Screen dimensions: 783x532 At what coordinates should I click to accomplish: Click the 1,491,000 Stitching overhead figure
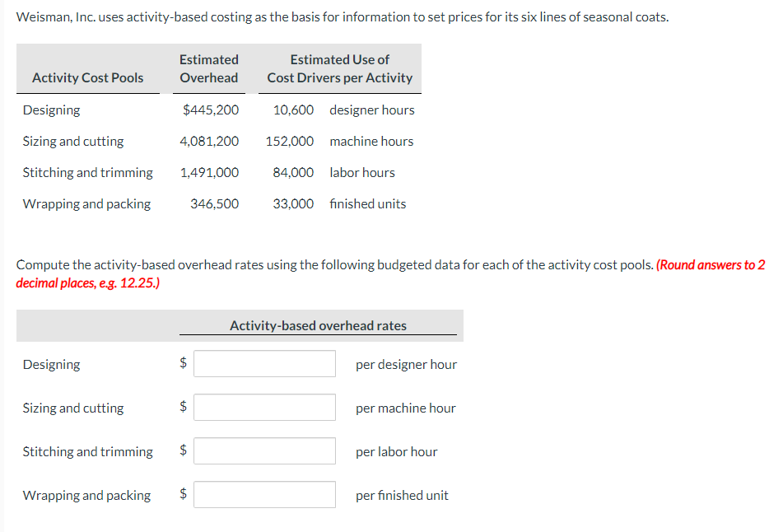tap(212, 172)
